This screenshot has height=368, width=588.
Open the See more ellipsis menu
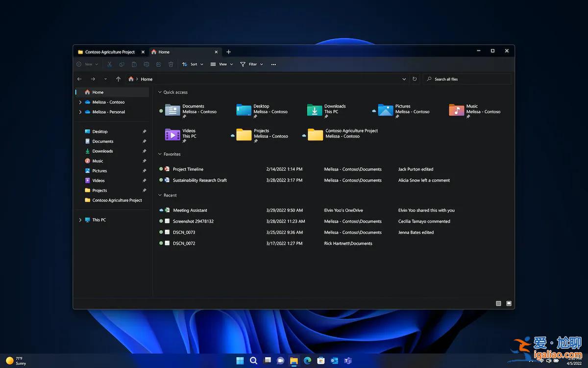pos(273,64)
